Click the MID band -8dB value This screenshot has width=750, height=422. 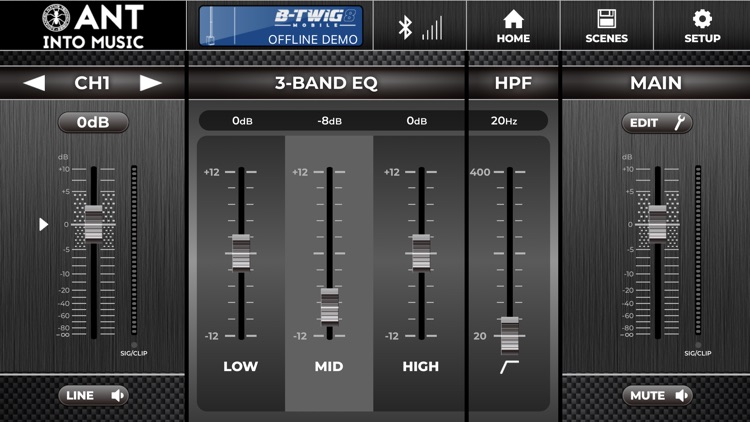point(330,121)
